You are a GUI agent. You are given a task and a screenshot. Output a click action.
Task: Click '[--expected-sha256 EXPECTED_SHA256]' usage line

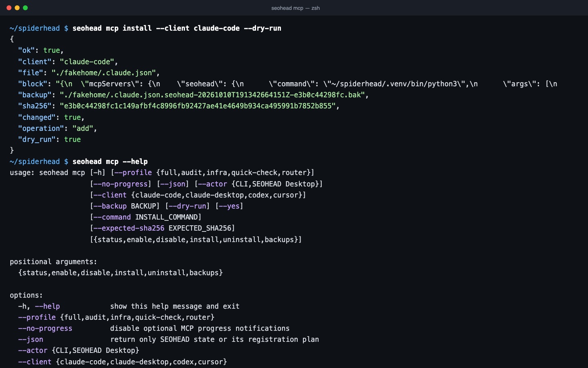coord(163,228)
